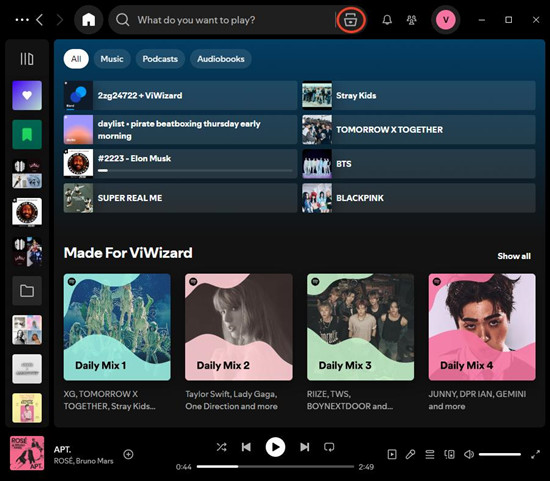
Task: Open Your Episodes green bookmark
Action: tap(27, 134)
